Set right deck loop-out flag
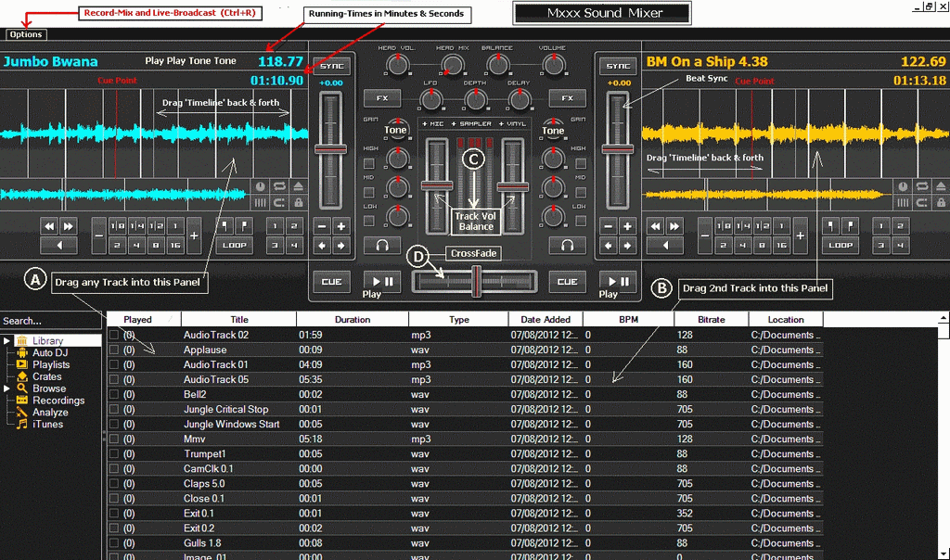 [x=850, y=226]
